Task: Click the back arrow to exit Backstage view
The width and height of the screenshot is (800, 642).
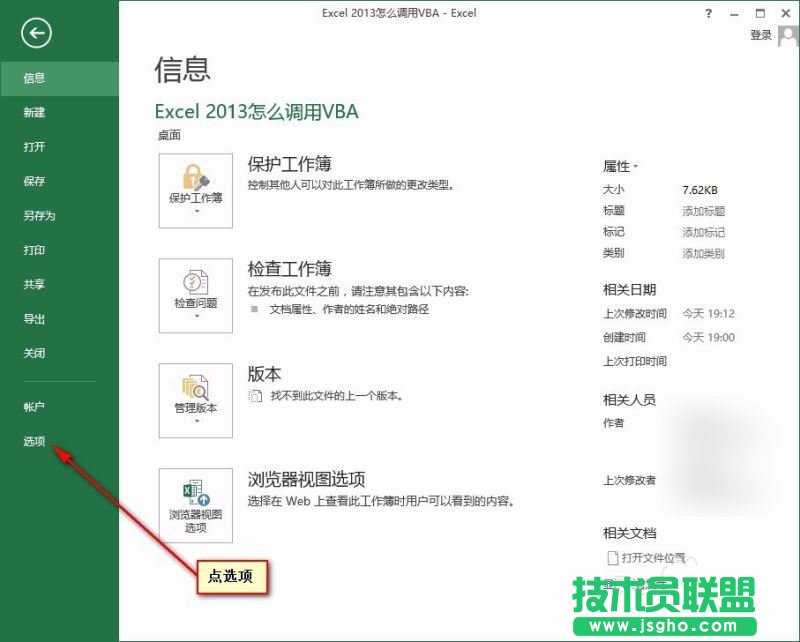Action: click(36, 33)
